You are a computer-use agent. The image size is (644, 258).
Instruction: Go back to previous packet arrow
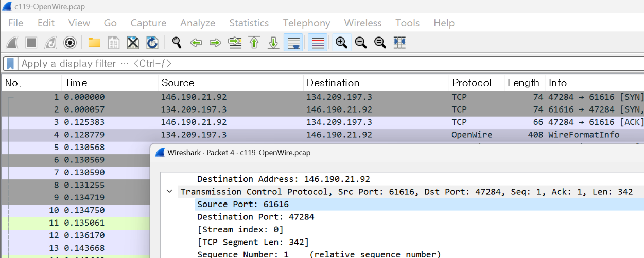point(196,43)
